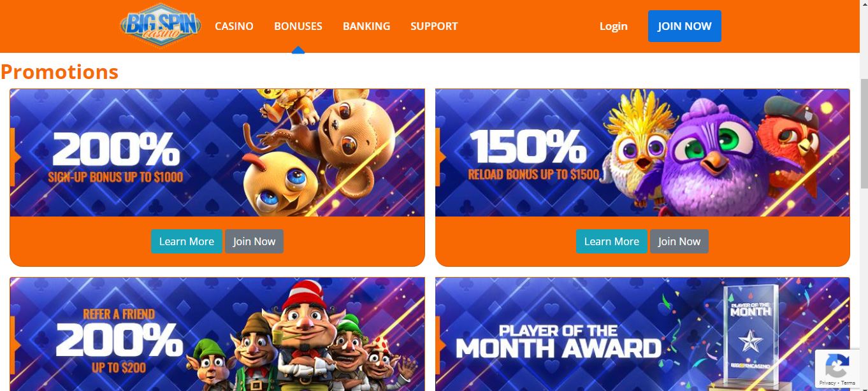Go to the BANKING page

[366, 26]
